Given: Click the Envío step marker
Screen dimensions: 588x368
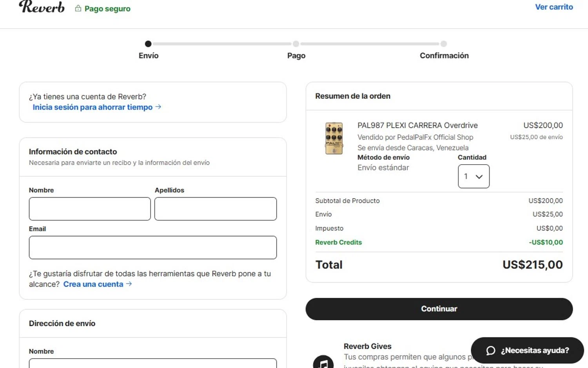Looking at the screenshot, I should pos(148,44).
